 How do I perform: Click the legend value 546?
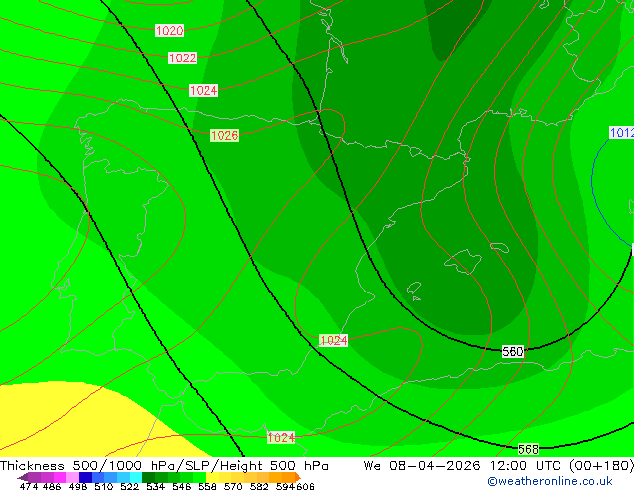(x=182, y=486)
